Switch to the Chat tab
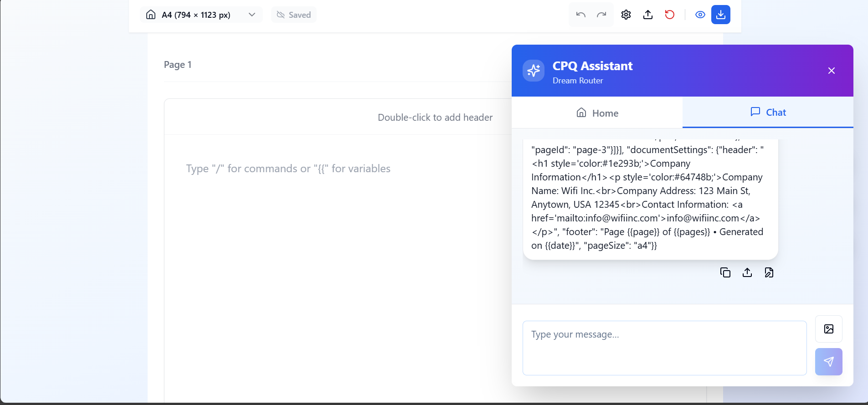Viewport: 868px width, 405px height. coord(768,112)
